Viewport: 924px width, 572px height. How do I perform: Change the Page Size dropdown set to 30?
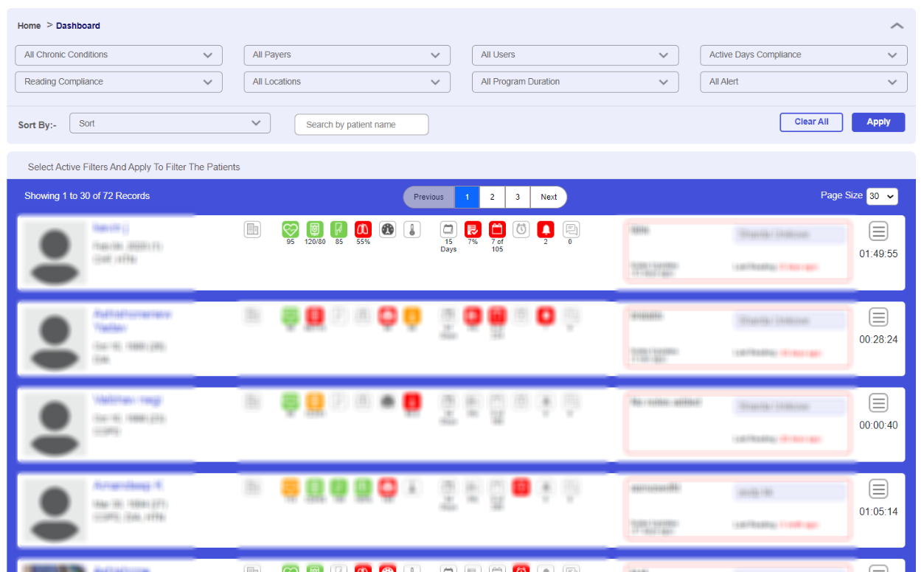click(x=882, y=196)
